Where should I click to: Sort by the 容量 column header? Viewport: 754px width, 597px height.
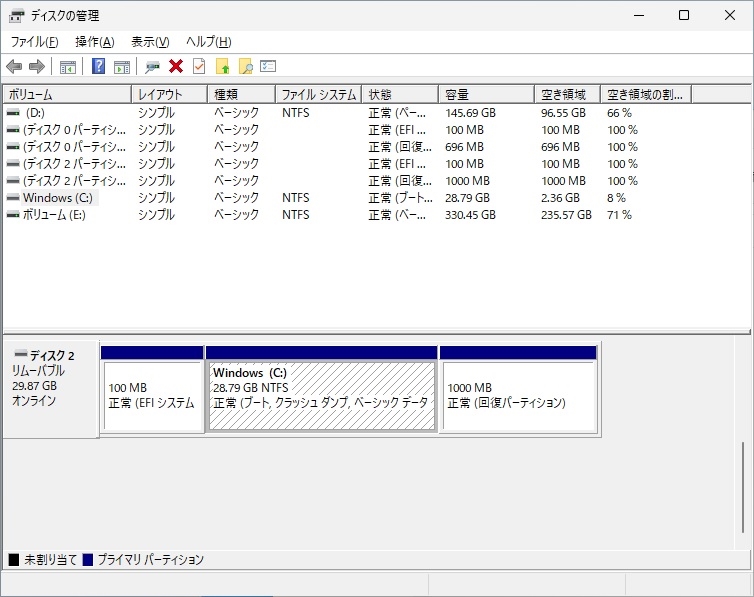coord(487,95)
